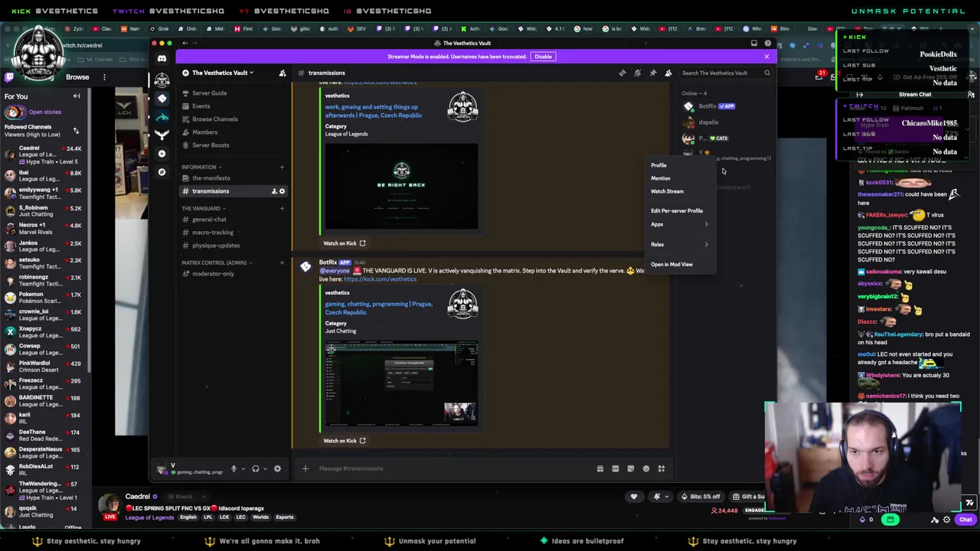Select The Vesthetics Vault server icon in sidebar
Screen dimensions: 980x551
pyautogui.click(x=162, y=80)
